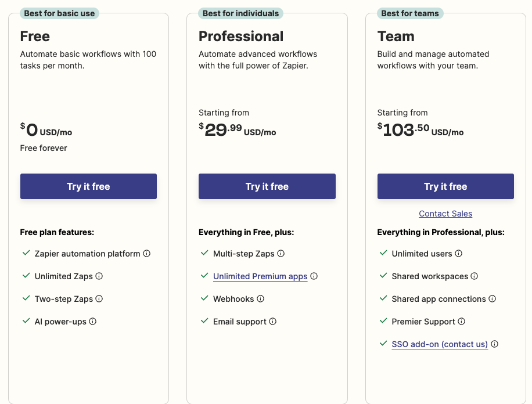Image resolution: width=532 pixels, height=404 pixels.
Task: Open info tooltip for Unlimited Zaps
Action: 99,276
